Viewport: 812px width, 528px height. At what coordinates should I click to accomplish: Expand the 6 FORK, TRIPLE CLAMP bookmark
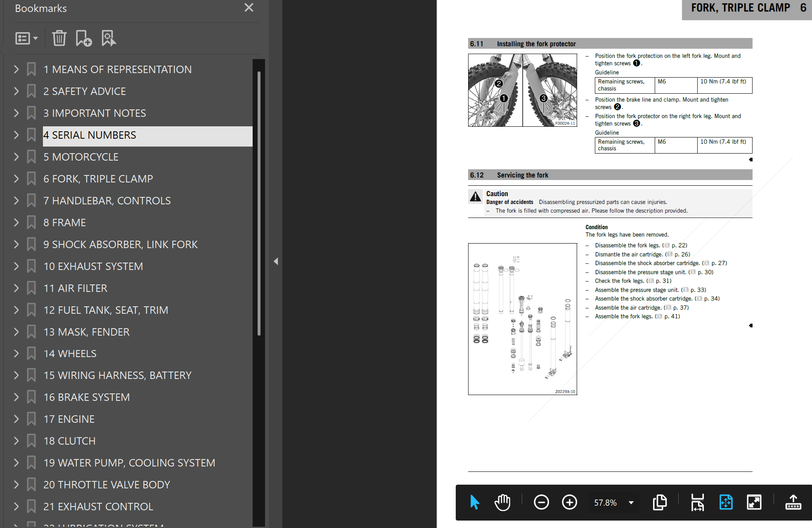(x=16, y=179)
